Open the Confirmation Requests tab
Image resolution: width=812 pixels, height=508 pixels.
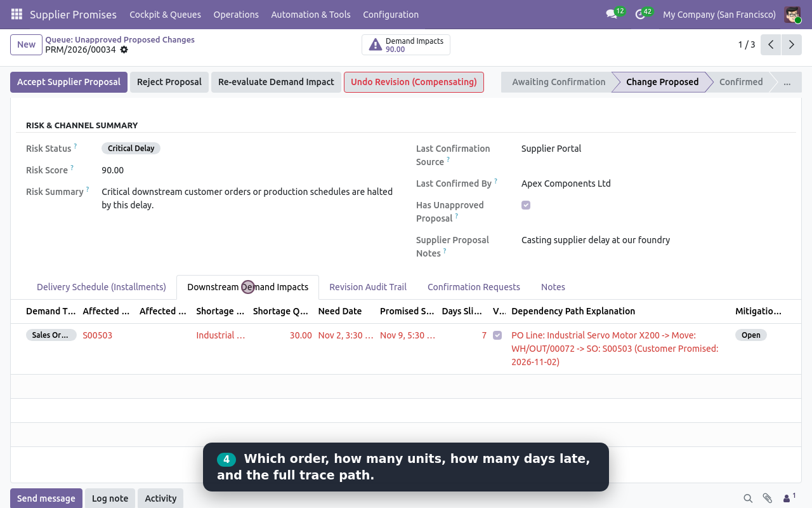(x=474, y=287)
